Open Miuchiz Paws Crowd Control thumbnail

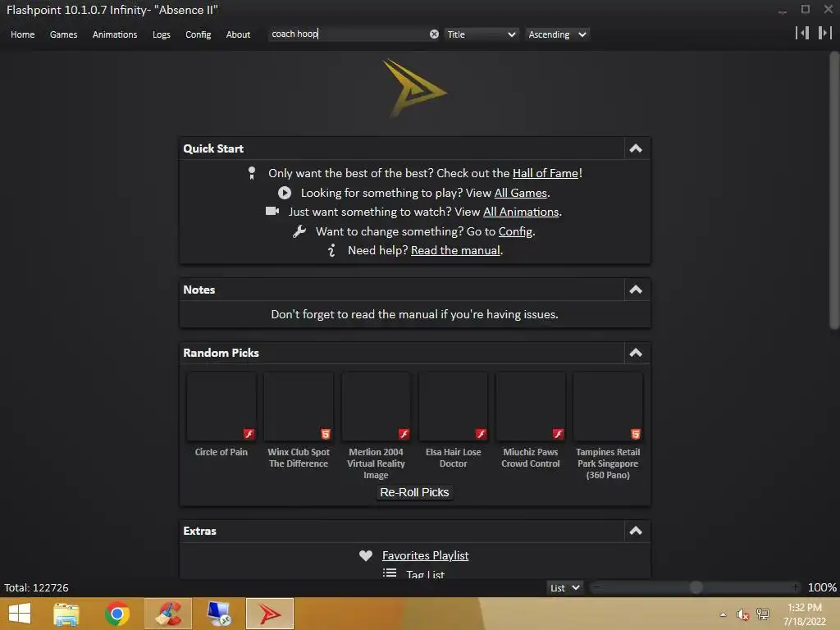tap(531, 407)
